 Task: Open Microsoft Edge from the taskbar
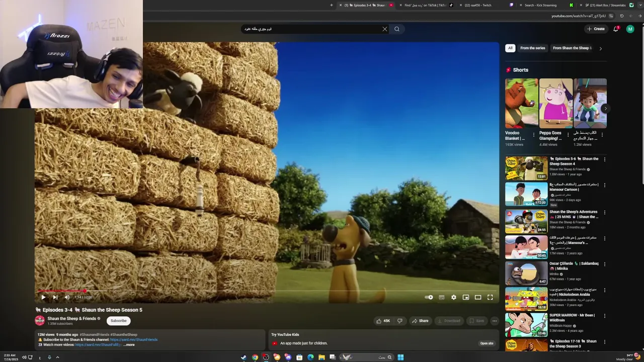pyautogui.click(x=310, y=357)
